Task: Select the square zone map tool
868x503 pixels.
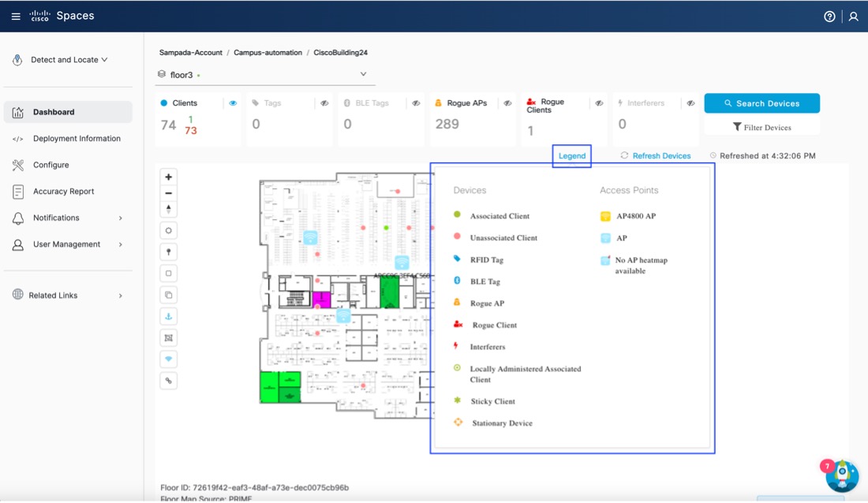Action: pos(168,274)
